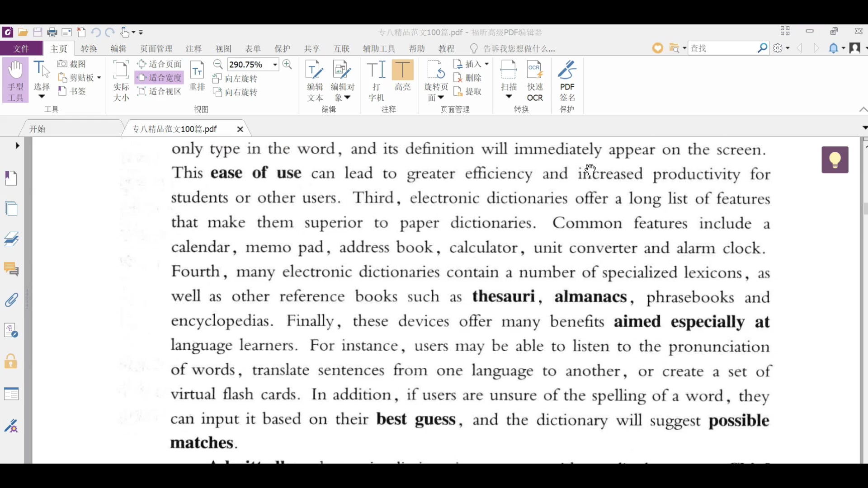Open the Protect (保护) ribbon tab

point(283,48)
